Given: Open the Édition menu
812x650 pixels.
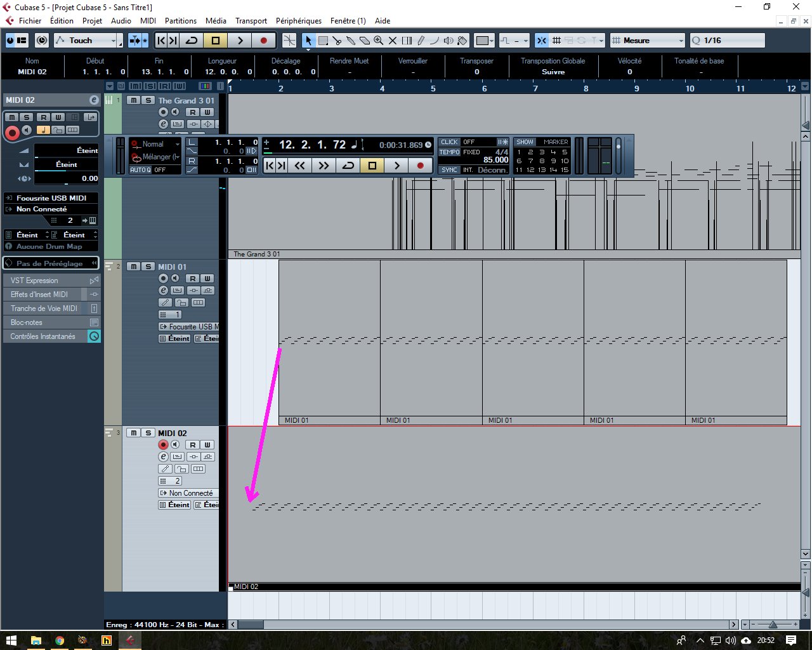Looking at the screenshot, I should pos(62,21).
